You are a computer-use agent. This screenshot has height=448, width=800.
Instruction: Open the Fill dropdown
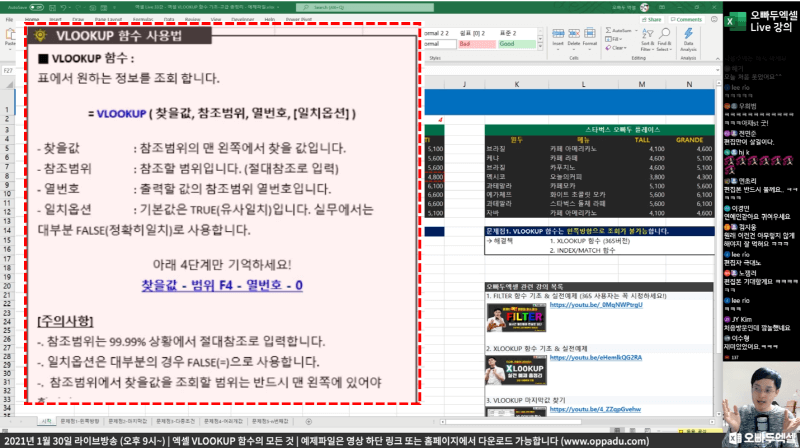[x=614, y=39]
